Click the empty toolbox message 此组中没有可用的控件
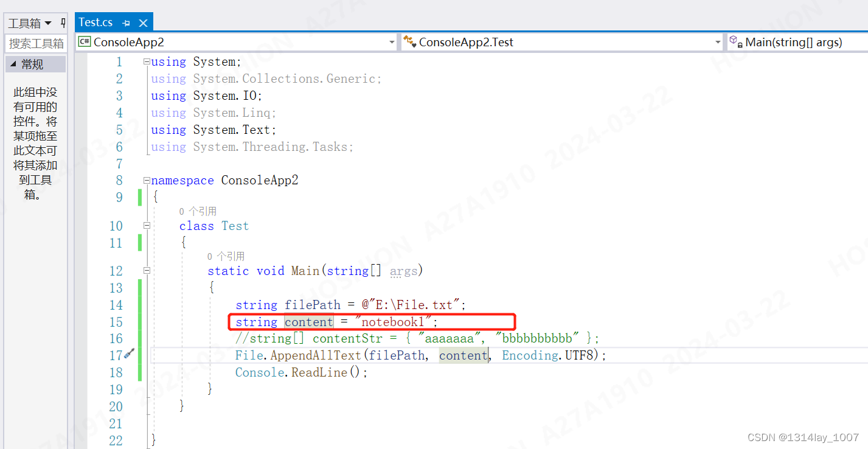868x449 pixels. coord(36,144)
